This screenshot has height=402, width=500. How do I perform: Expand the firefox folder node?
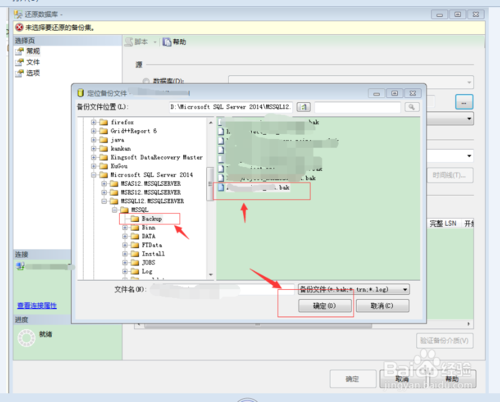click(x=94, y=122)
